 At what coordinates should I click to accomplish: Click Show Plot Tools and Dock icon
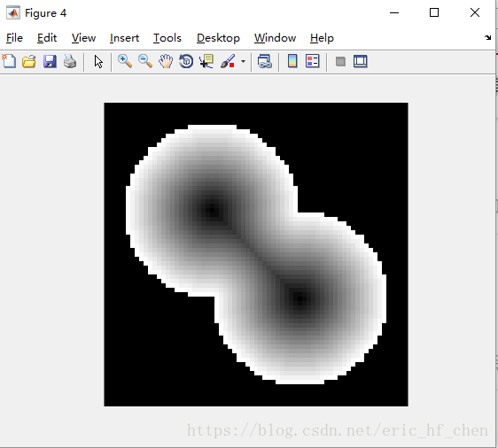pyautogui.click(x=361, y=61)
